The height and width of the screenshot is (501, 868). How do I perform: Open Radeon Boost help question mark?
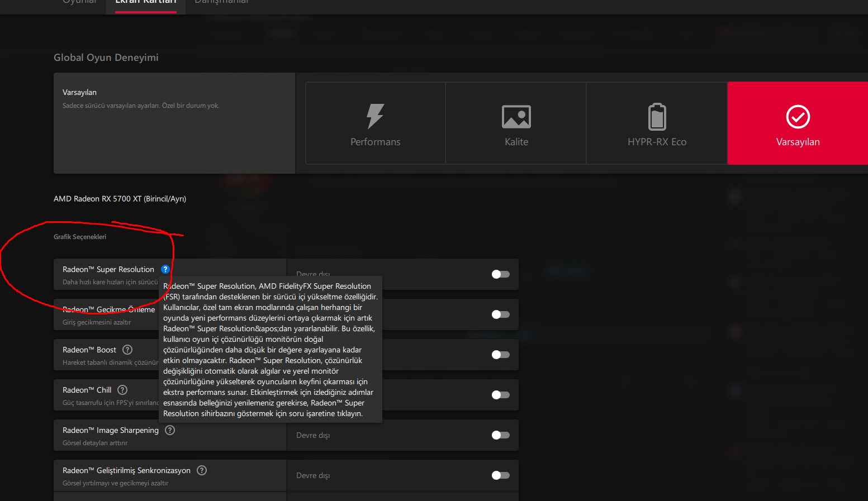[127, 350]
